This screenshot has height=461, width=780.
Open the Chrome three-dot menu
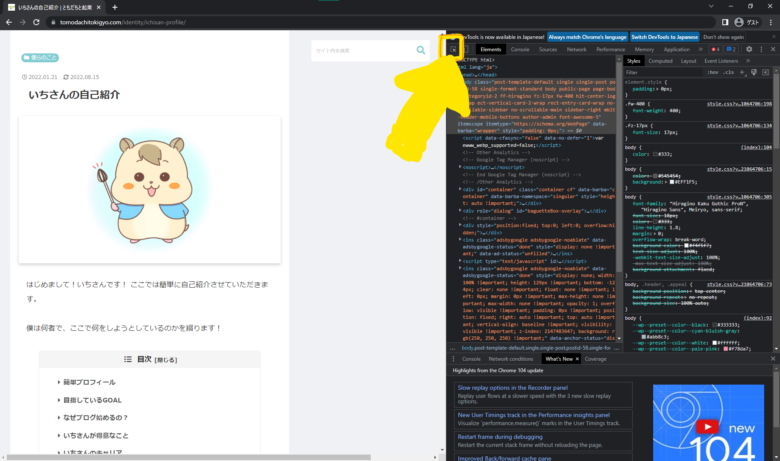pyautogui.click(x=771, y=22)
